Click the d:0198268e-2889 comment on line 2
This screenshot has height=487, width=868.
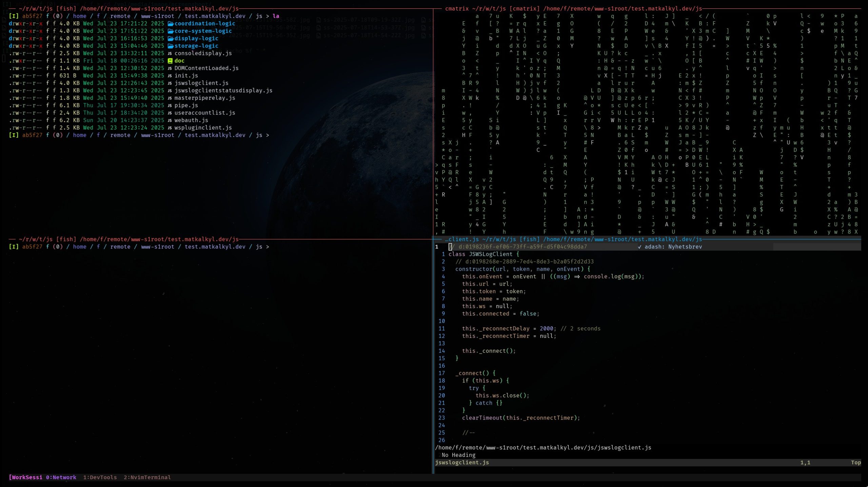click(524, 262)
